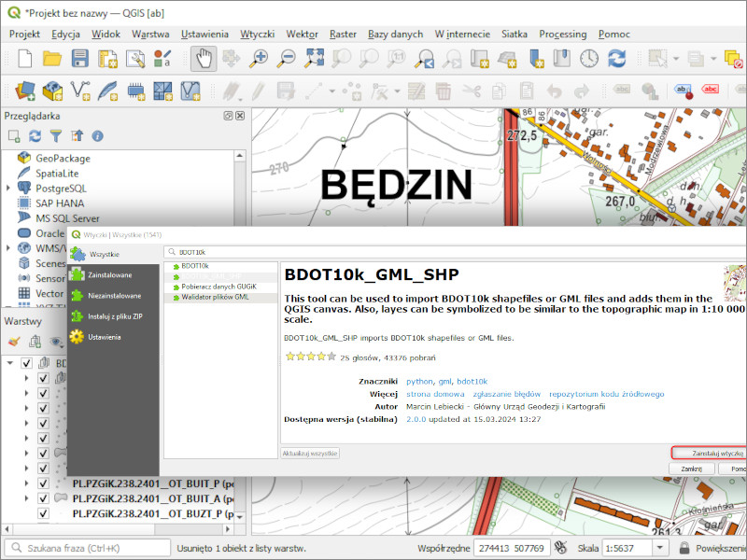
Task: Click the Szukana fraza locator field
Action: click(x=88, y=548)
